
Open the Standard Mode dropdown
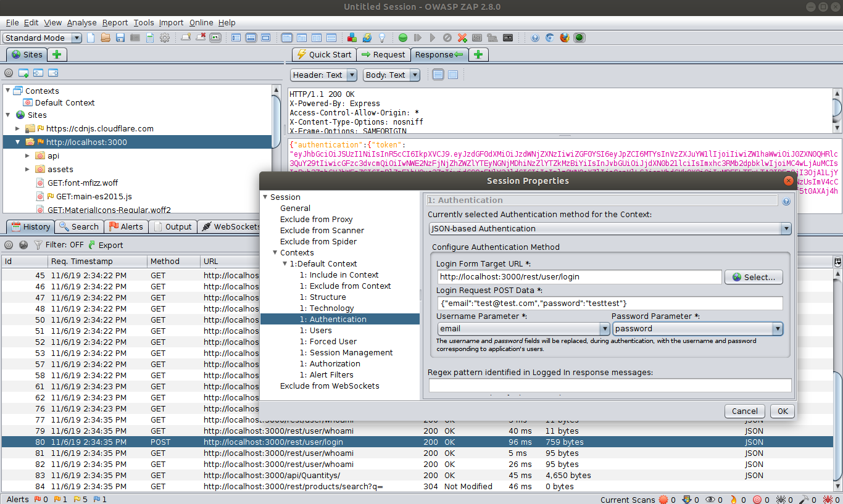click(77, 38)
